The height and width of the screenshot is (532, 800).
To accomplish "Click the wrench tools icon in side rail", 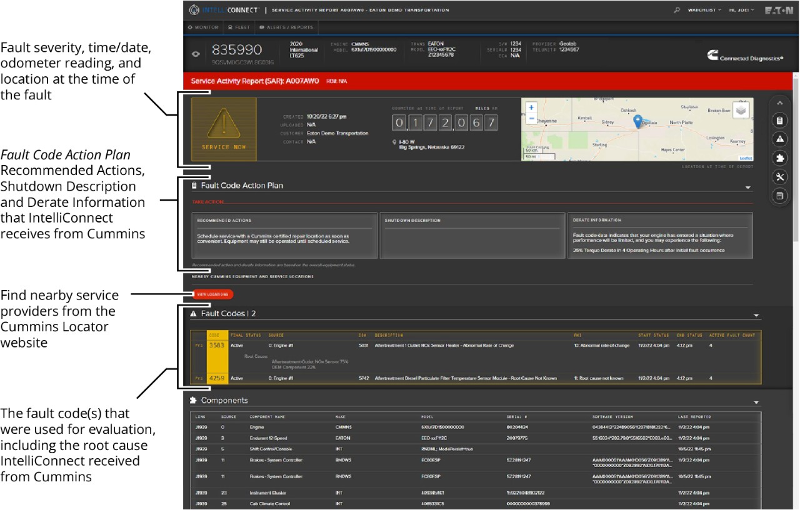I will pos(780,177).
